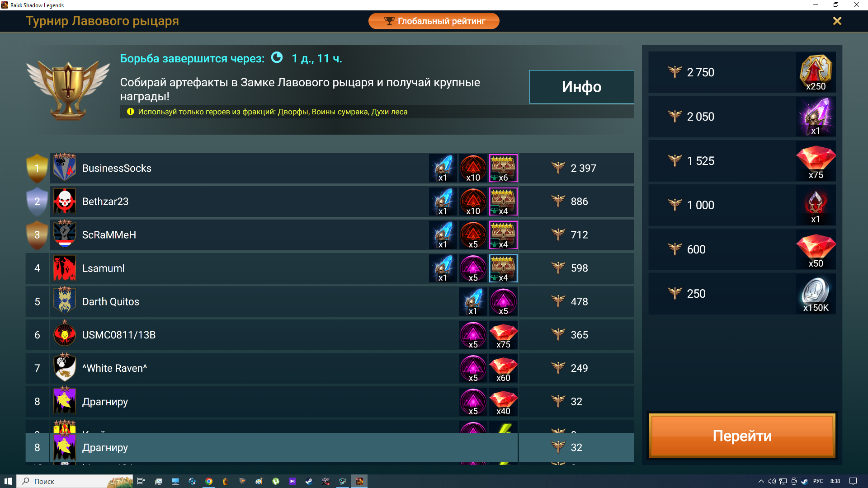Click the red gems x75 reward for 1 525 points
868x488 pixels.
coord(816,161)
